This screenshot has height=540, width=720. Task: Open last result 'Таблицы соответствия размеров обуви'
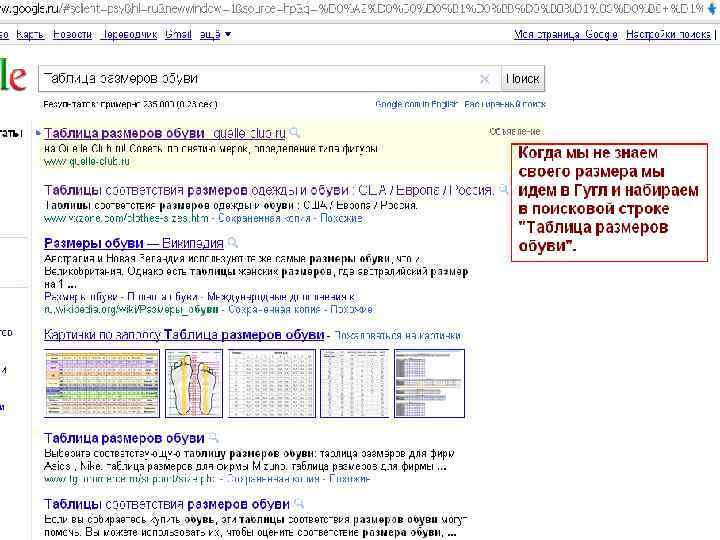pos(167,504)
